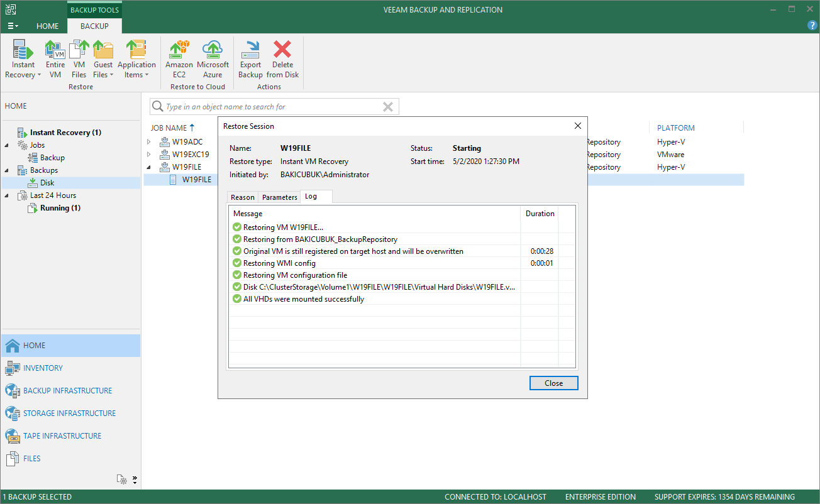Open Guest Files restore option
This screenshot has width=820, height=504.
tap(103, 59)
